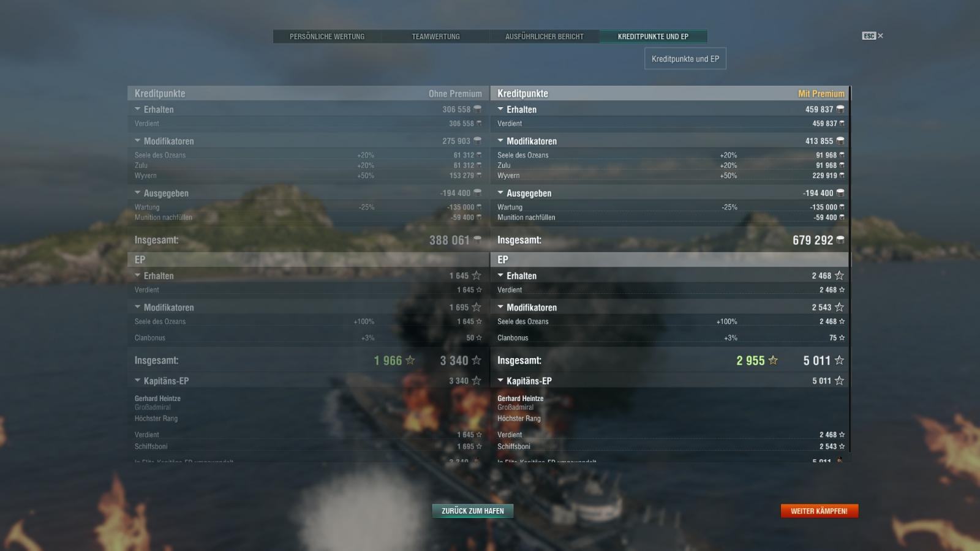The height and width of the screenshot is (551, 980).
Task: Click the star icon beside 5 011 EP total
Action: (x=839, y=361)
